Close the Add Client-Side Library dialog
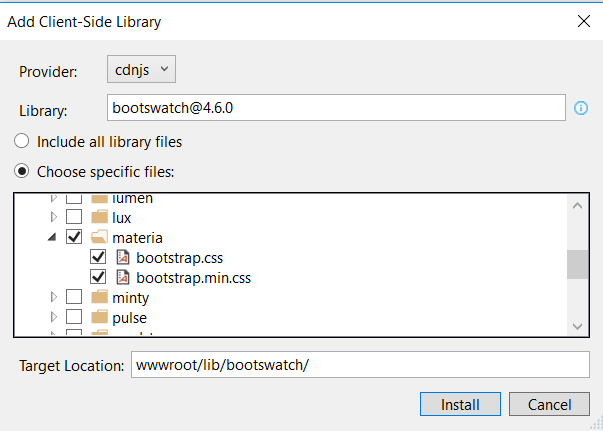The width and height of the screenshot is (603, 431). 584,21
